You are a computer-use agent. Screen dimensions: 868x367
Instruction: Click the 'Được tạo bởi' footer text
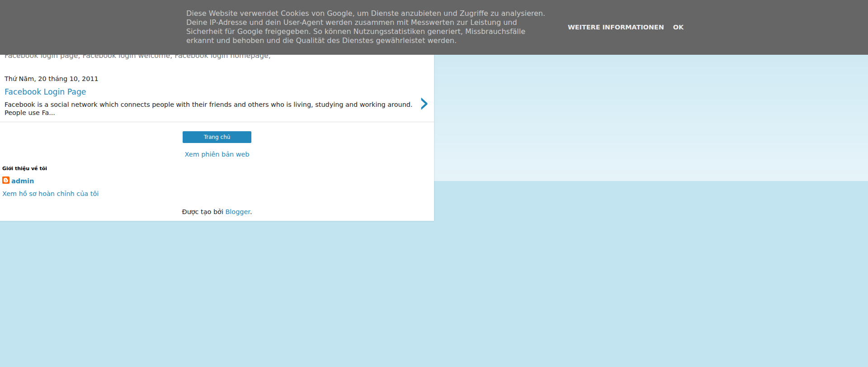[x=203, y=212]
